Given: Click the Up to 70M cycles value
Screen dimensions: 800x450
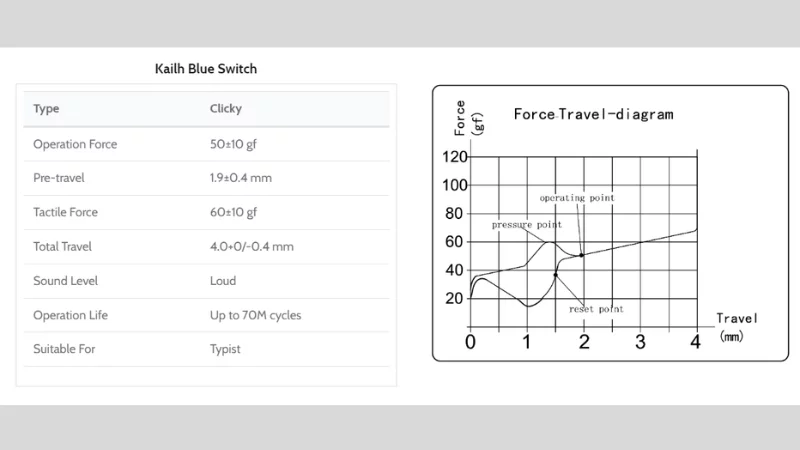Looking at the screenshot, I should pos(255,315).
